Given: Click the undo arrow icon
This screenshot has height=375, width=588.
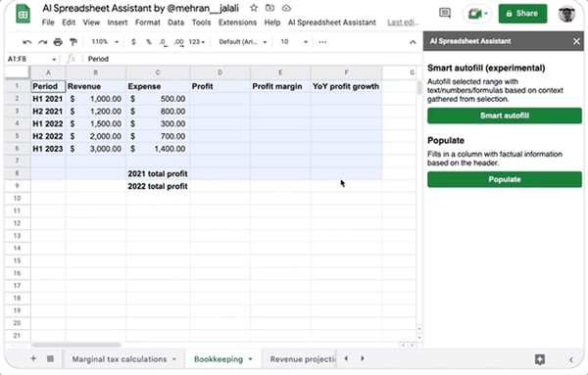Looking at the screenshot, I should coord(27,42).
